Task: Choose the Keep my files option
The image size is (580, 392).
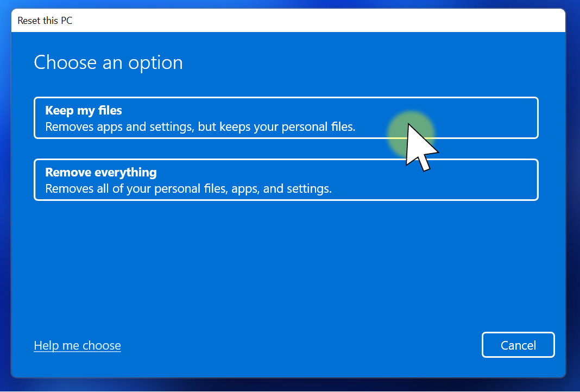Action: click(x=286, y=118)
